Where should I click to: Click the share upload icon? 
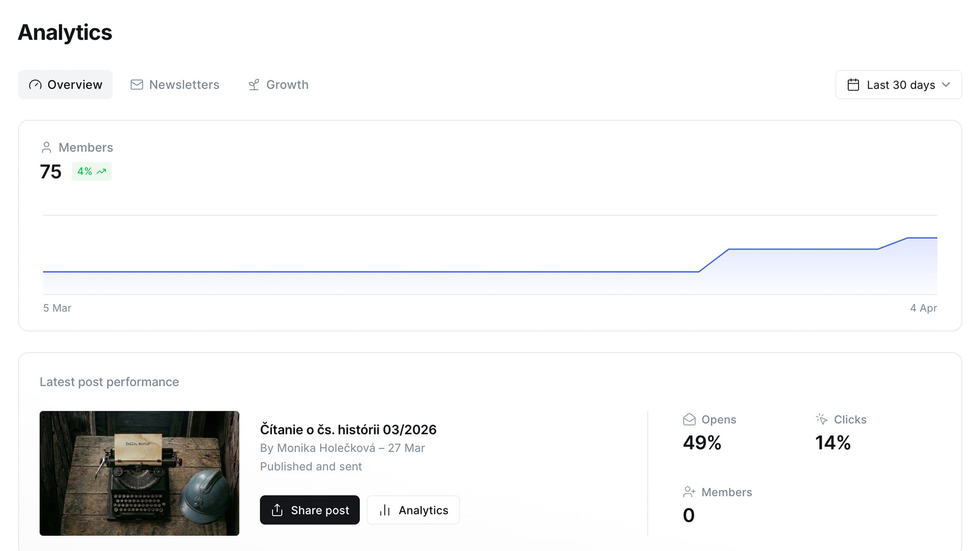[x=277, y=510]
